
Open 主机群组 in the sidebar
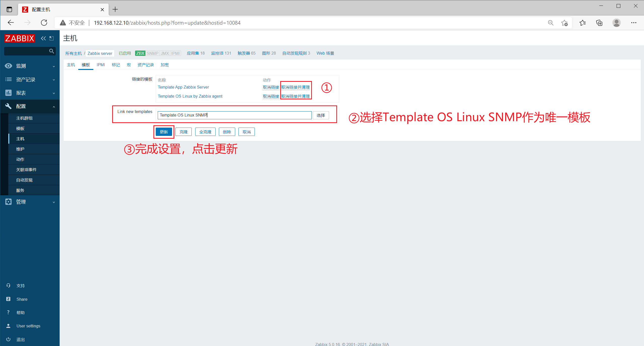tap(34, 118)
